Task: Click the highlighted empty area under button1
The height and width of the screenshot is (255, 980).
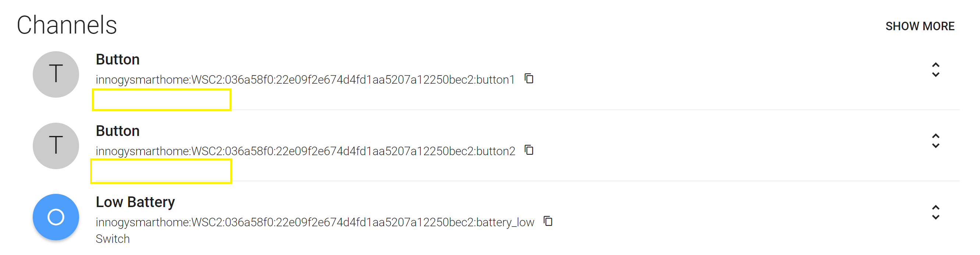Action: point(161,100)
